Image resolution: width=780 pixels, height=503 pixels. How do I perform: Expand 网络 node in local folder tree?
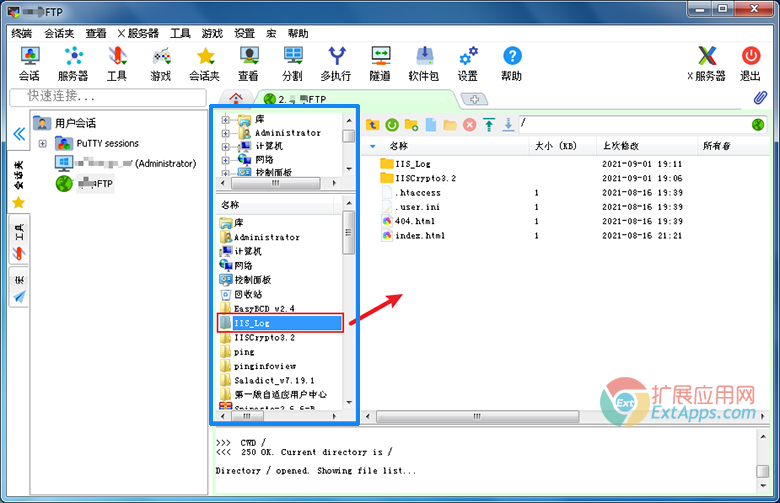225,160
